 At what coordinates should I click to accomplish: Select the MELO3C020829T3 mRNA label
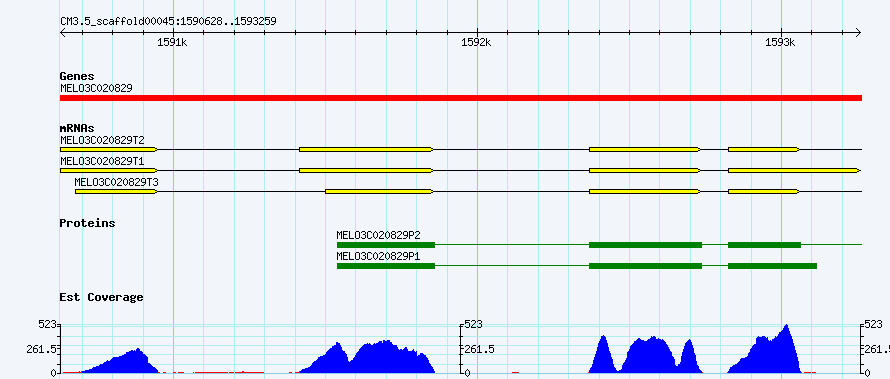pyautogui.click(x=116, y=182)
